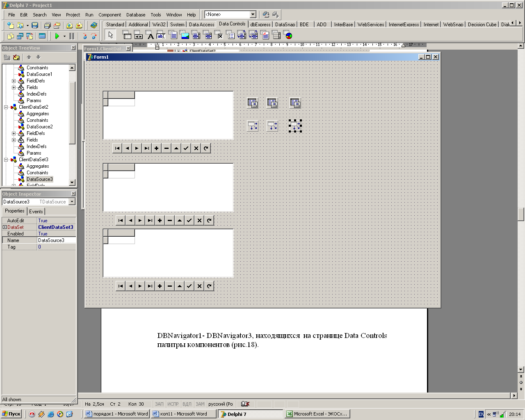Open the Run button dropdown arrow
Screen dimensions: 525x420
point(64,36)
